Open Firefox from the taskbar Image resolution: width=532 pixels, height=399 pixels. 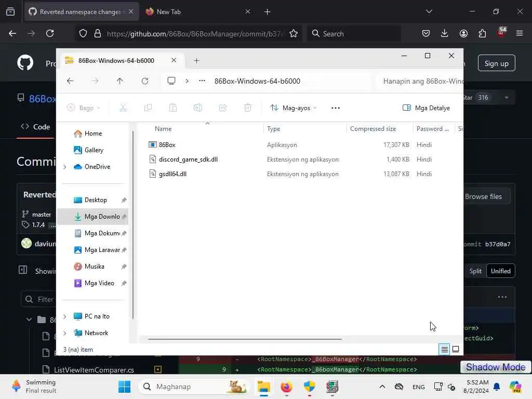(287, 387)
